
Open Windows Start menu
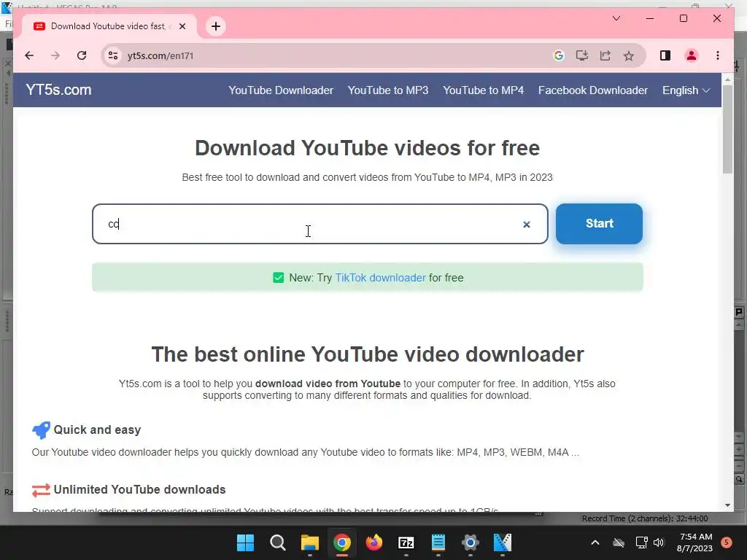click(x=245, y=542)
